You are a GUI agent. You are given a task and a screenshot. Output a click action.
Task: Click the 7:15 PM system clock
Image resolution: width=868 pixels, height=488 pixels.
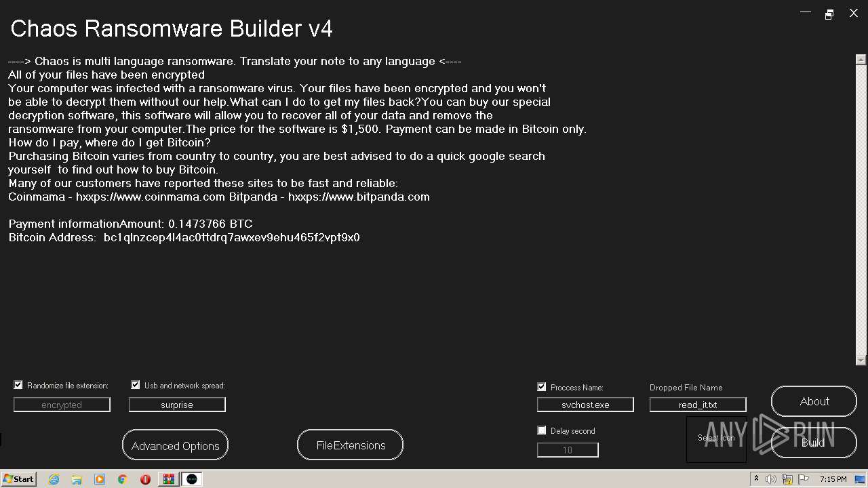(833, 479)
